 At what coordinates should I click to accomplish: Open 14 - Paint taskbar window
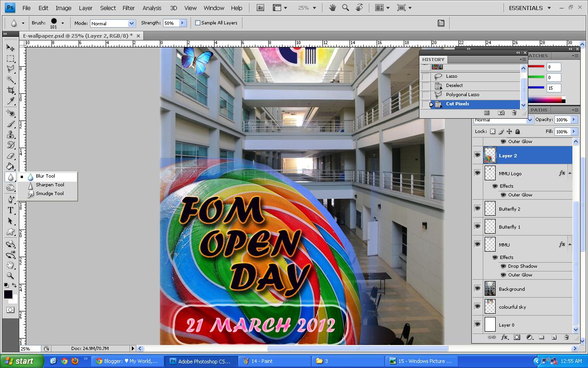pyautogui.click(x=274, y=361)
